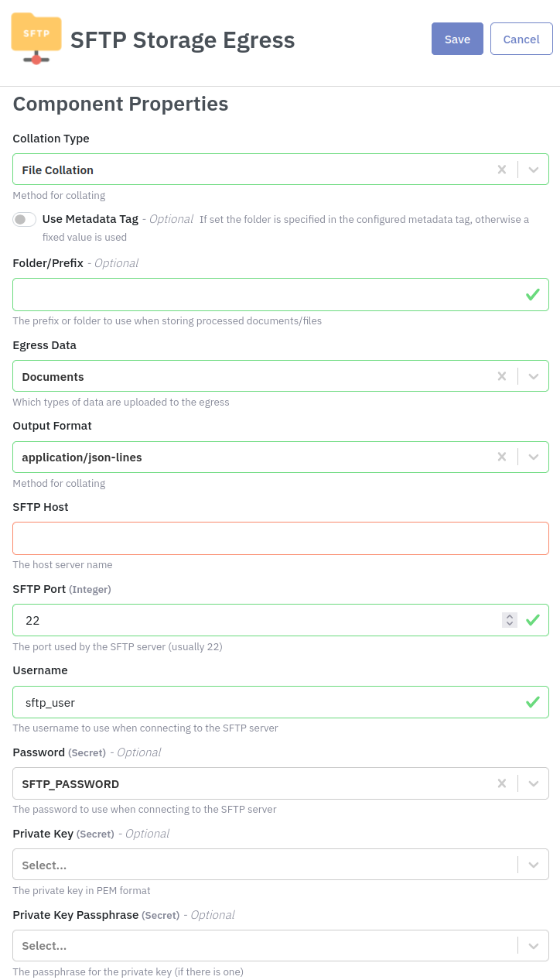Focus the empty SFTP Host field
The image size is (560, 980).
(281, 538)
